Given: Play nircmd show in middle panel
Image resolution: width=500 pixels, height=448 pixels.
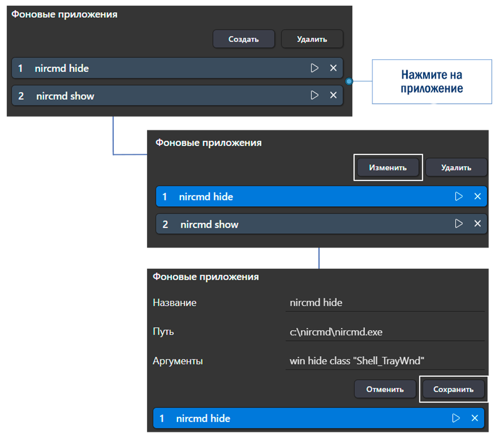Looking at the screenshot, I should click(459, 223).
